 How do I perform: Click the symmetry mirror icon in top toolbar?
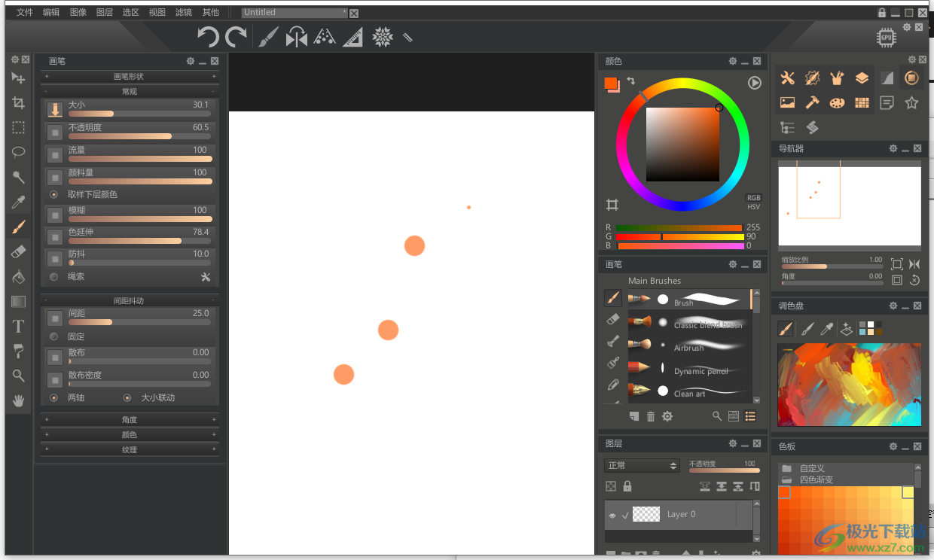tap(297, 36)
